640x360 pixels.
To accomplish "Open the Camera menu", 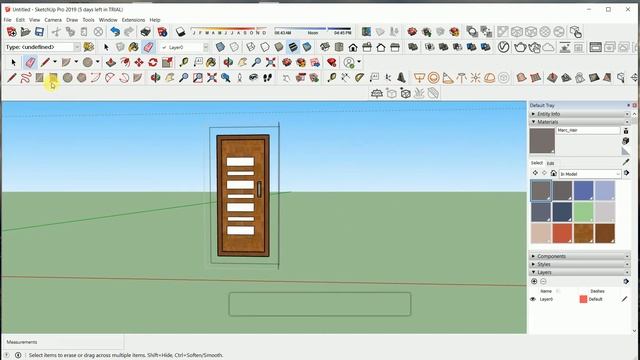I will [53, 20].
